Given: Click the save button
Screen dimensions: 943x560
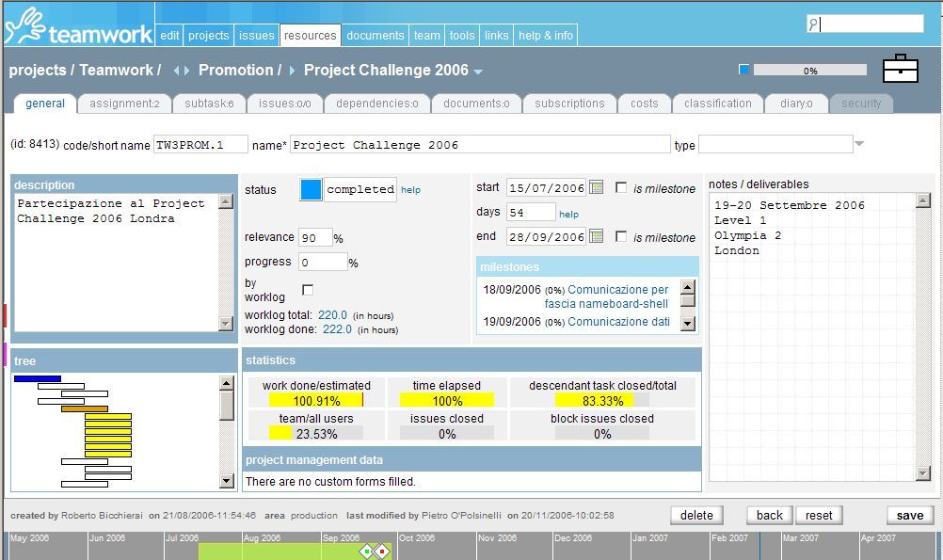Looking at the screenshot, I should tap(909, 515).
